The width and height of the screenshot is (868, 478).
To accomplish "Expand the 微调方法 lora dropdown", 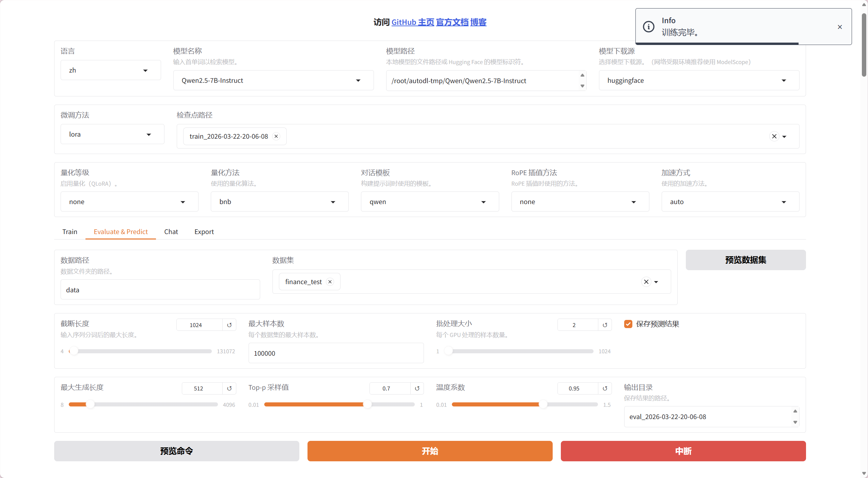I will tap(112, 134).
